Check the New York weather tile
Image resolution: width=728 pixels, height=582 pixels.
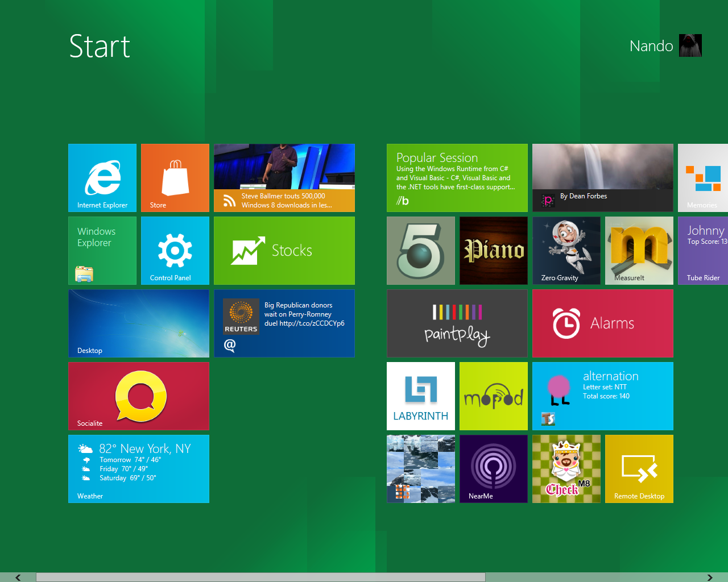tap(139, 469)
